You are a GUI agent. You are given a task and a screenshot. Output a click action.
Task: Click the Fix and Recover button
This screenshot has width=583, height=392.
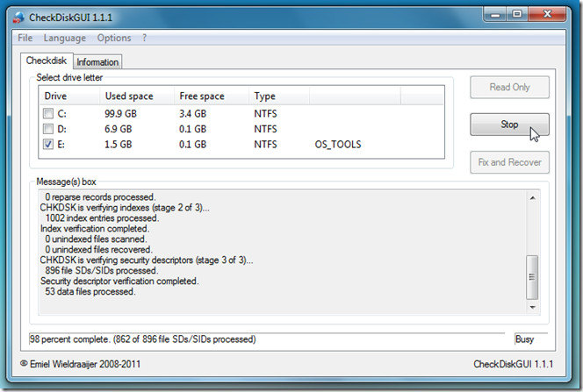pyautogui.click(x=509, y=162)
